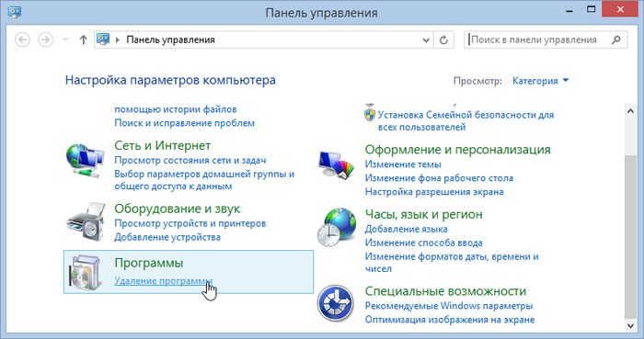644x339 pixels.
Task: Click Удаление программы link
Action: 163,281
